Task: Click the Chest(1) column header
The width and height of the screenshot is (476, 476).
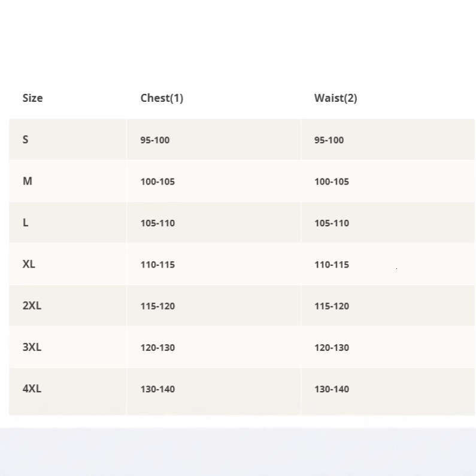Action: (162, 98)
